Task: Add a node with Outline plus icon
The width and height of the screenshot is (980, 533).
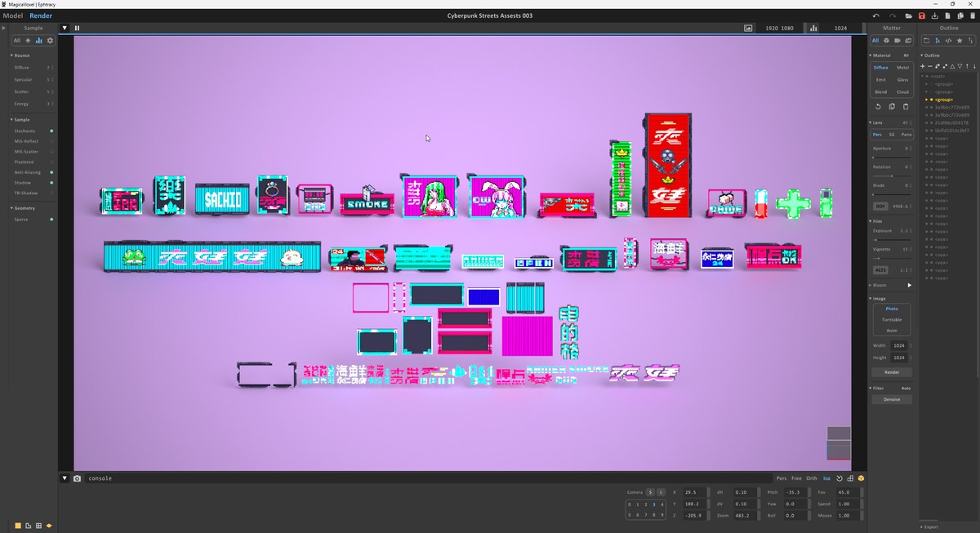Action: (x=923, y=66)
